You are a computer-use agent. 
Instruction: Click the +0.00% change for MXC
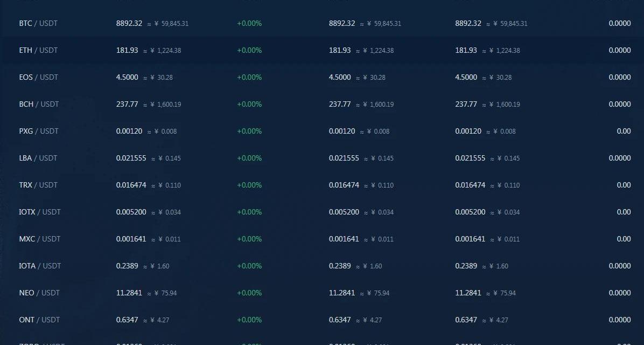pos(249,239)
